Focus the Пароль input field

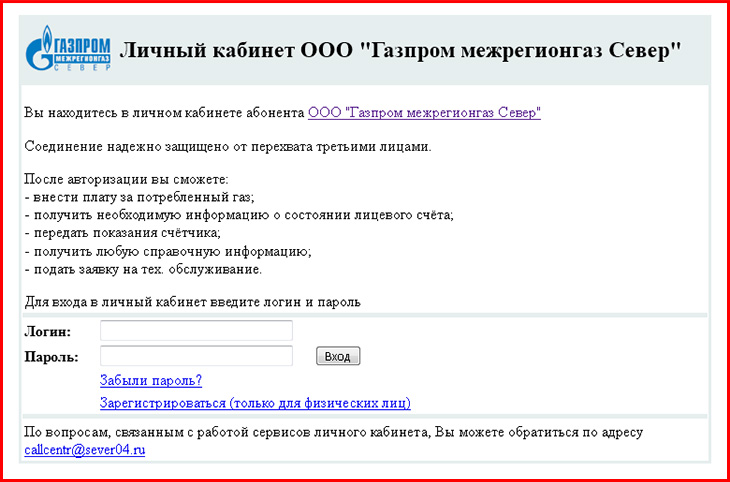(x=196, y=356)
